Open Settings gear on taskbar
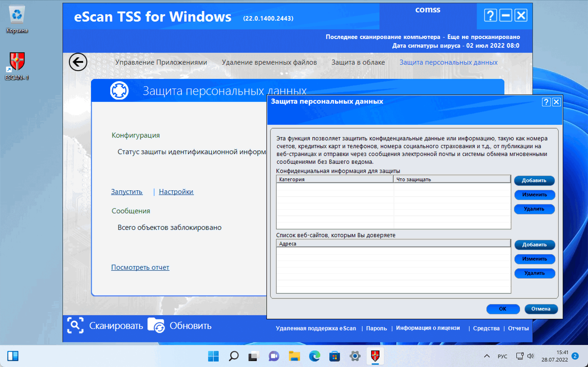 pos(355,356)
